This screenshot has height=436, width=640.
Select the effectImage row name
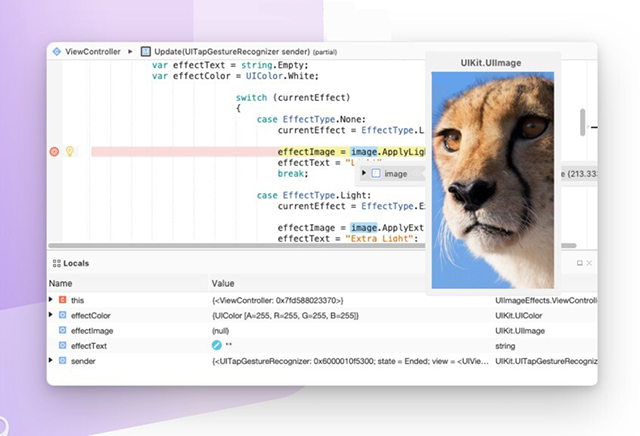[92, 331]
